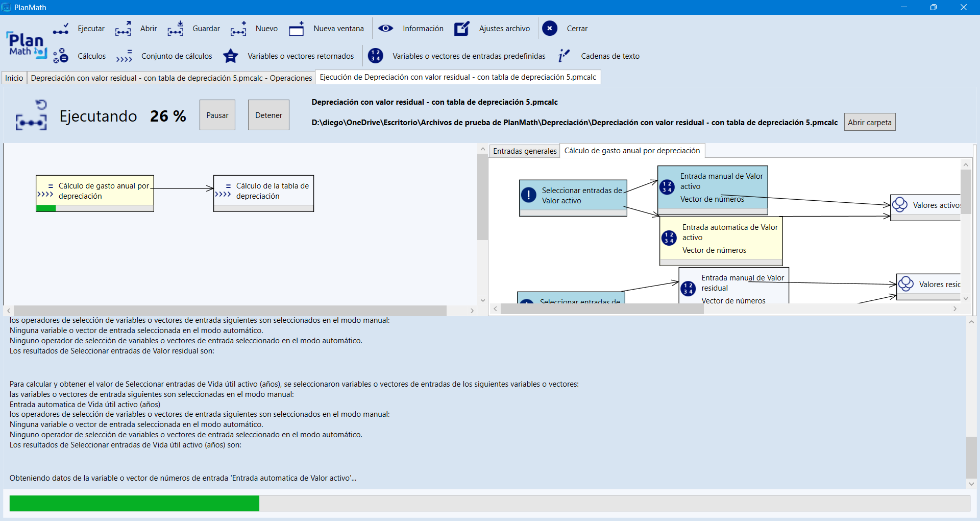This screenshot has width=980, height=521.
Task: Click the Abrir carpeta button
Action: pyautogui.click(x=869, y=123)
